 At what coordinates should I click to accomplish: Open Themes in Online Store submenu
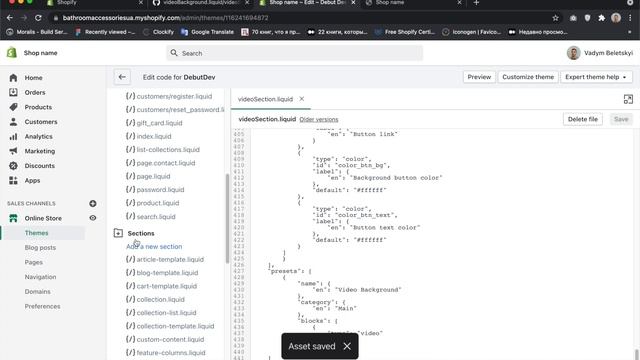pos(36,233)
